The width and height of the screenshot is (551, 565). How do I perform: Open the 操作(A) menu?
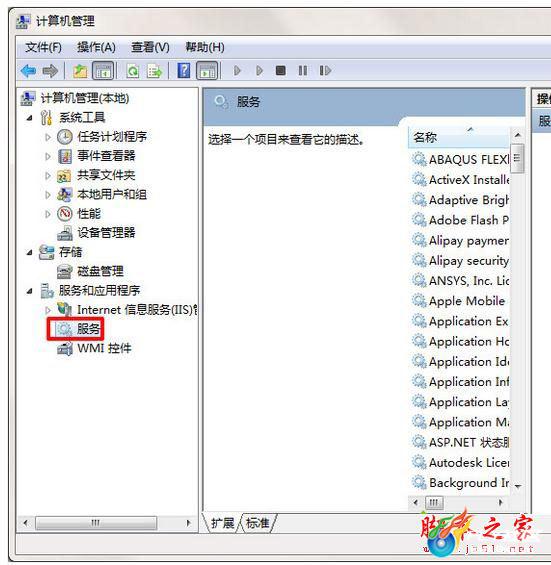pos(96,47)
